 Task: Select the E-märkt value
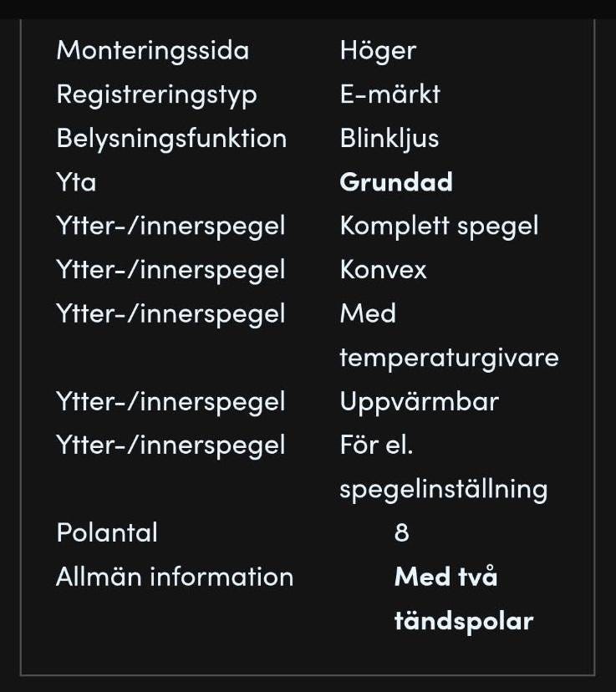(x=389, y=94)
